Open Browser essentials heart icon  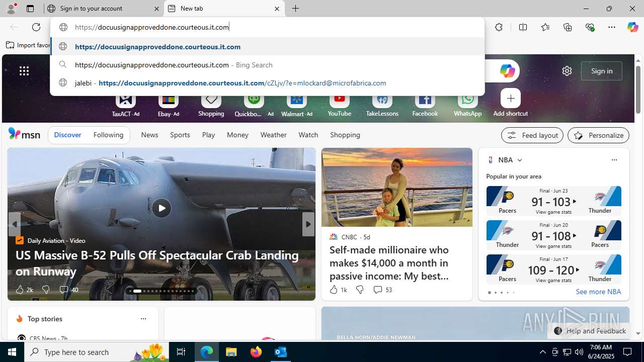(590, 27)
